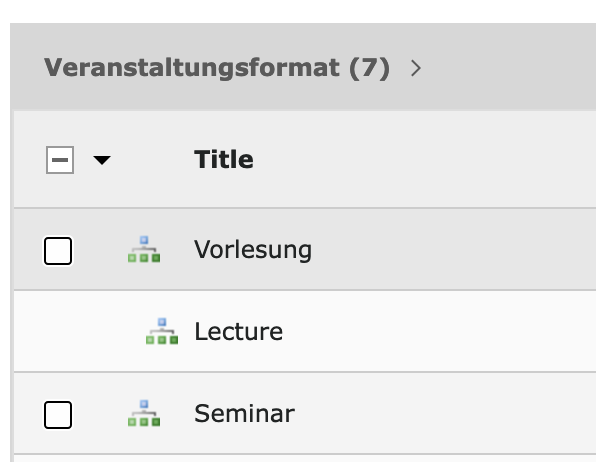Image resolution: width=596 pixels, height=462 pixels.
Task: Click the blank cell left of the Lecture icon
Action: [78, 331]
